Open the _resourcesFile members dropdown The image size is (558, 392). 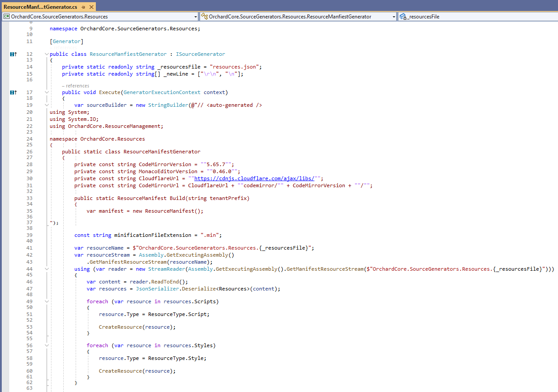click(478, 16)
